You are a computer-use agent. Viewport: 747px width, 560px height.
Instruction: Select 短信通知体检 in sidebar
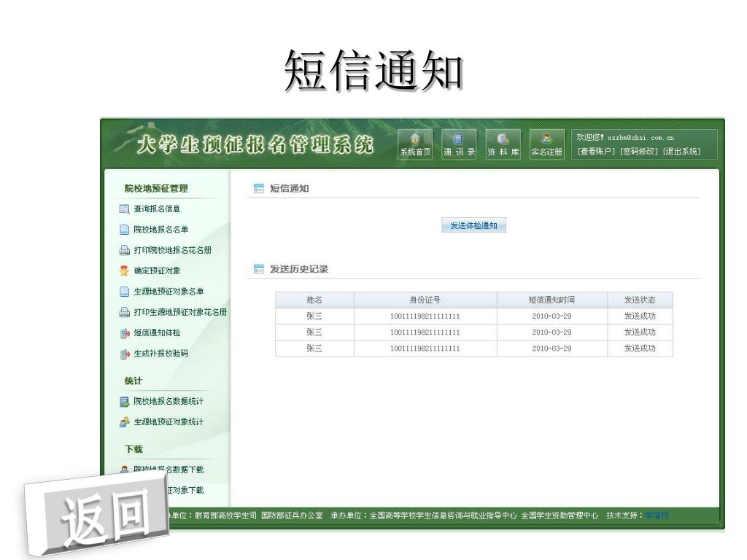coord(157,332)
